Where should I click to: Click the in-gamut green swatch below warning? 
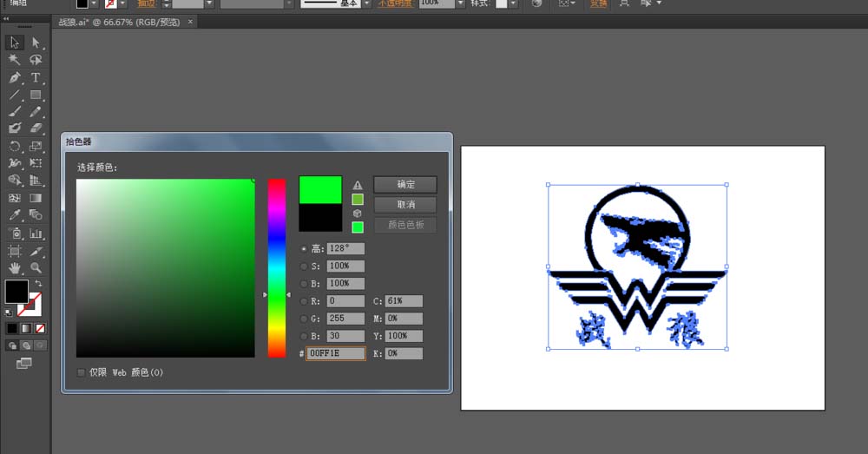(358, 200)
